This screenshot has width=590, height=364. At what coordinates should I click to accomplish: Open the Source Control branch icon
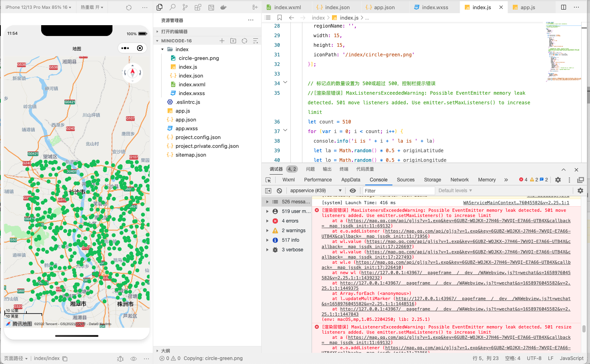coord(185,7)
